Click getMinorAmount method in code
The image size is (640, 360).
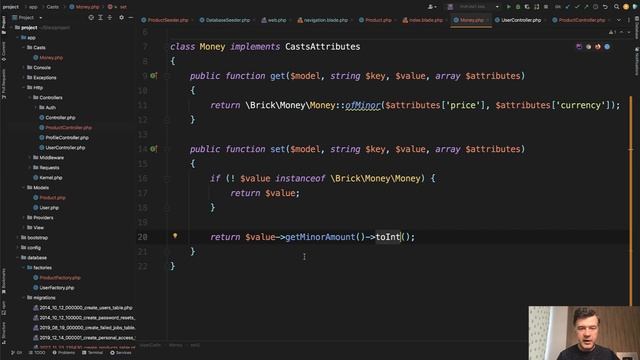click(x=320, y=237)
